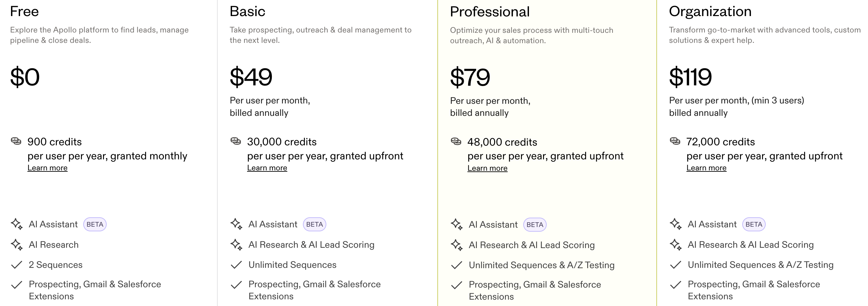
Task: Open Learn more under Organization plan credits
Action: tap(706, 167)
